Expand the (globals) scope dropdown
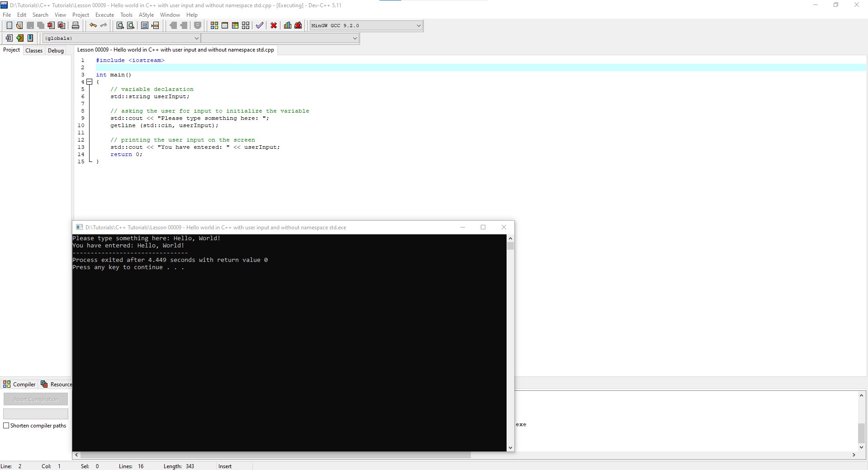Screen dimensions: 868x470 click(196, 38)
